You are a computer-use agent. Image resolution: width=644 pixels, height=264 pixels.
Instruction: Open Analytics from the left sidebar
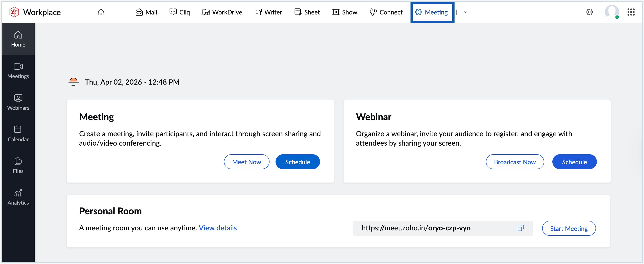tap(18, 197)
